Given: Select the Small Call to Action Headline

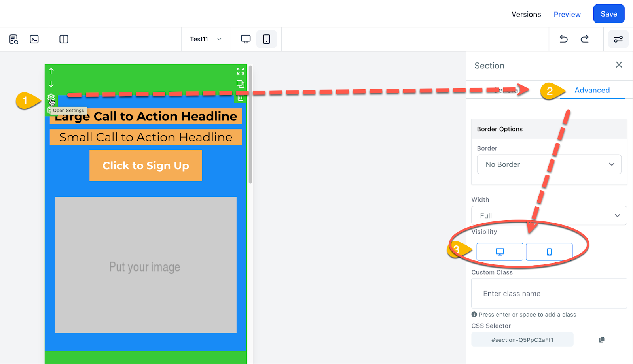Looking at the screenshot, I should pyautogui.click(x=146, y=137).
